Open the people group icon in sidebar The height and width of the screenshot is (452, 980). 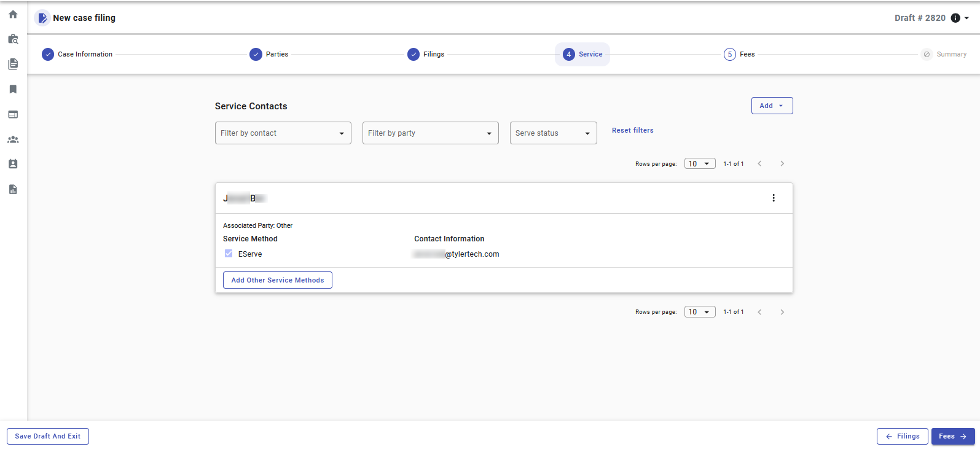13,139
